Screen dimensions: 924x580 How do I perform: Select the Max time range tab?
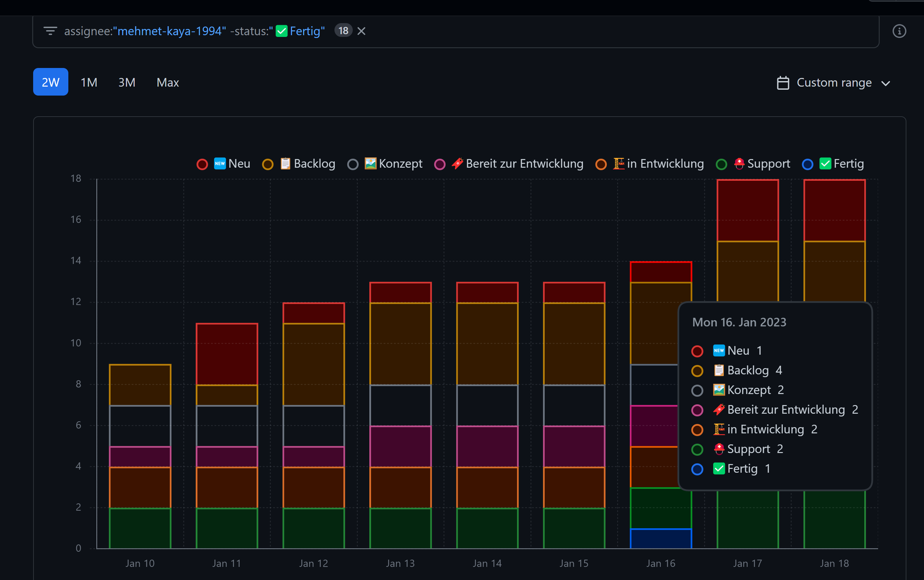click(x=167, y=82)
